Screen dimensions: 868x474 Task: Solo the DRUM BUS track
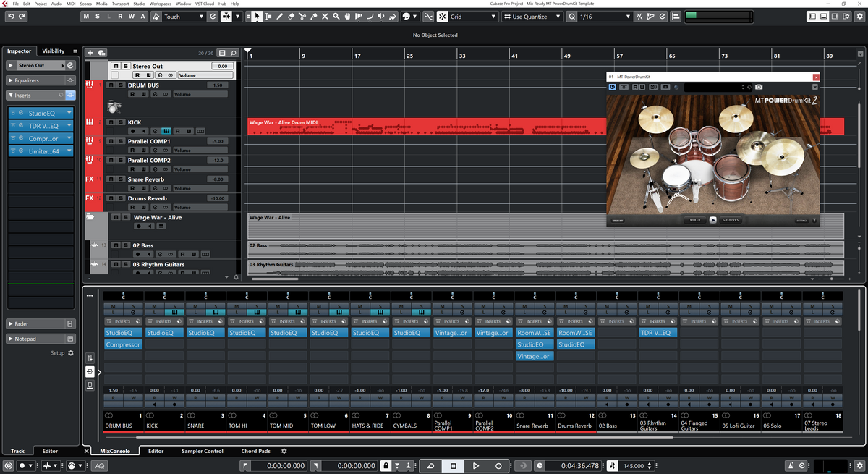click(119, 85)
